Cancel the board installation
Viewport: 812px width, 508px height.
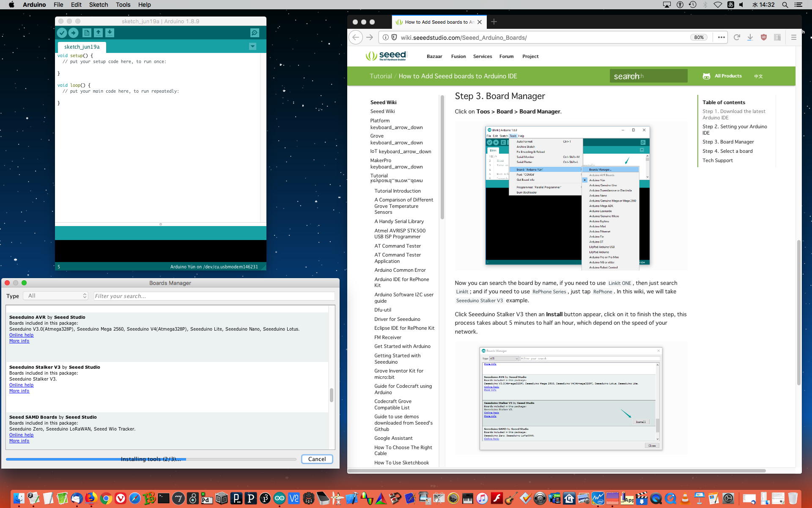(x=317, y=459)
